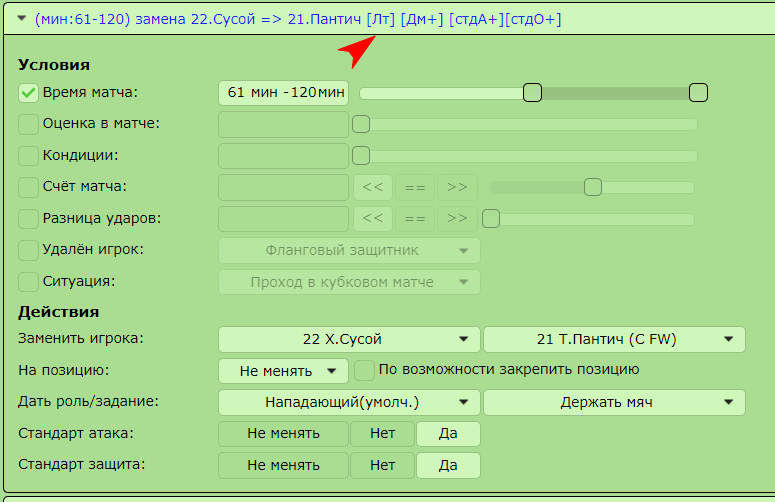The image size is (775, 502).
Task: Set Стандарт атака to Да
Action: [x=448, y=434]
